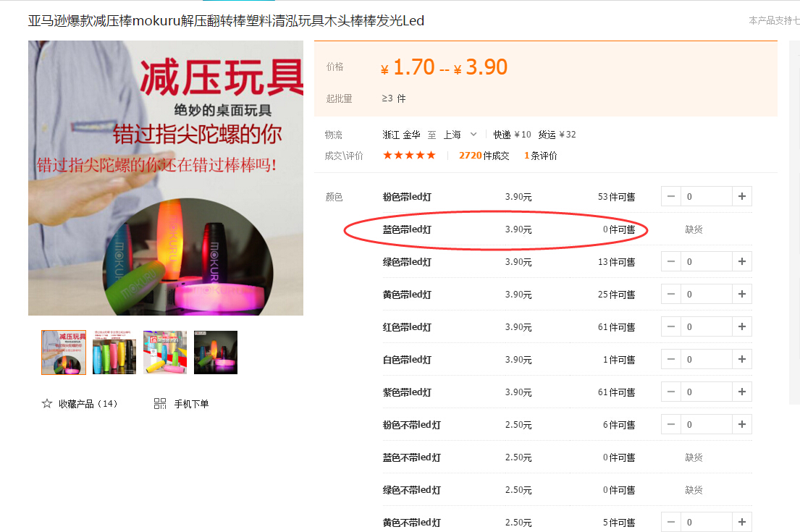Increase quantity of 白色带led灯
The image size is (800, 532).
click(x=742, y=360)
